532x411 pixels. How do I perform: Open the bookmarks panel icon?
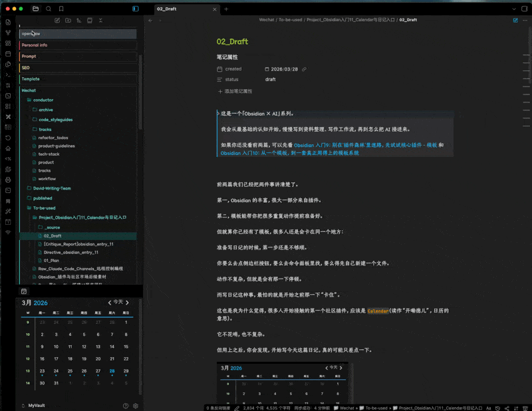click(x=61, y=9)
